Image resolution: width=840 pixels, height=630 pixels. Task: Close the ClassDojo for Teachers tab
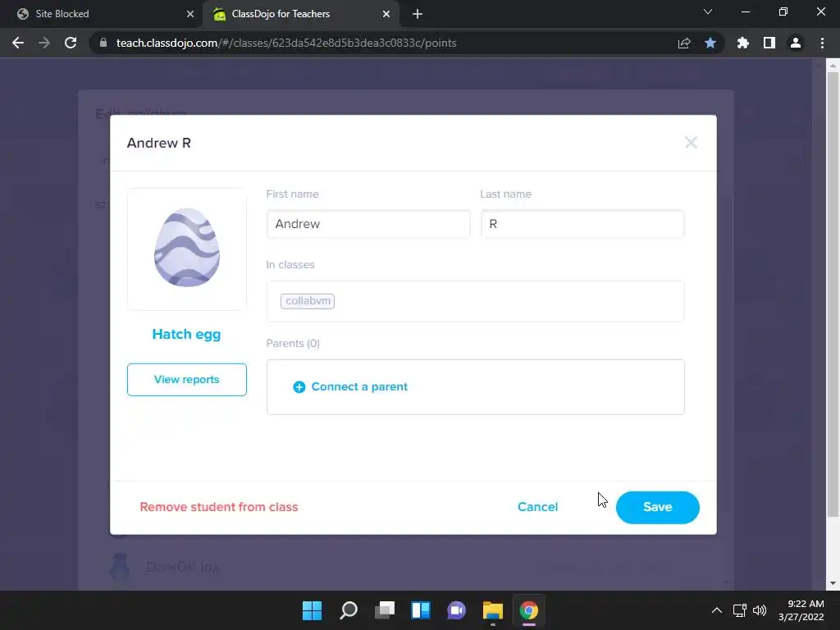(386, 14)
